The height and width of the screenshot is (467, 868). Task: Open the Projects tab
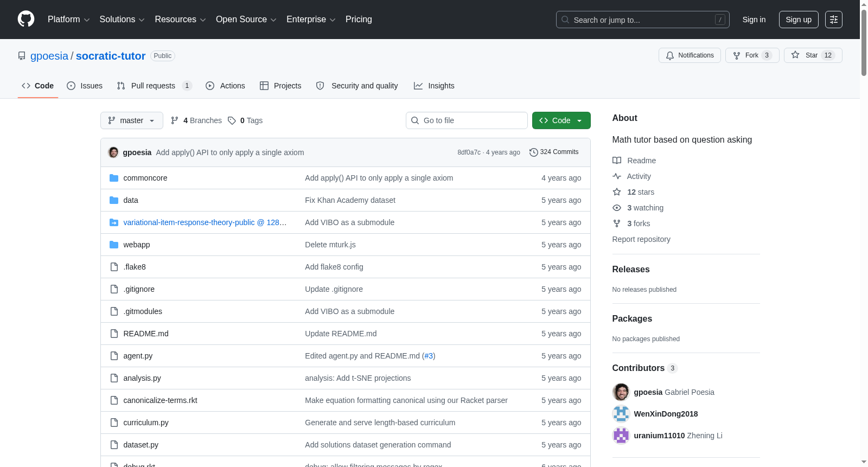[x=280, y=86]
